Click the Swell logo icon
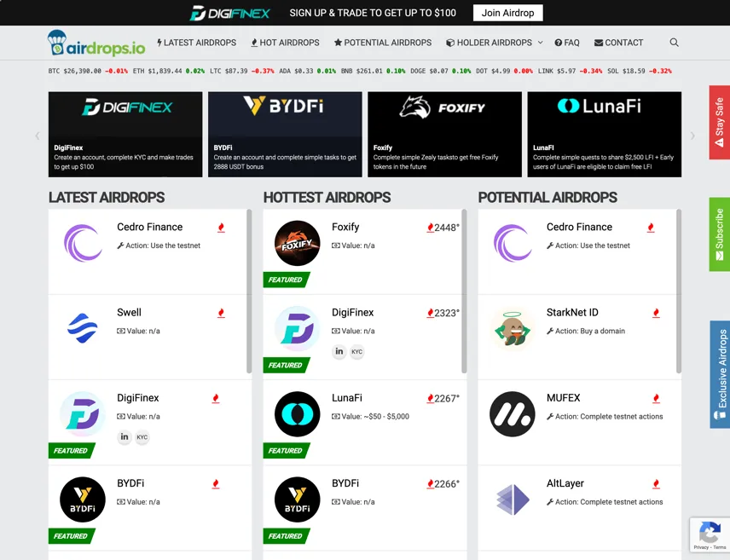This screenshot has width=730, height=560. 83,328
